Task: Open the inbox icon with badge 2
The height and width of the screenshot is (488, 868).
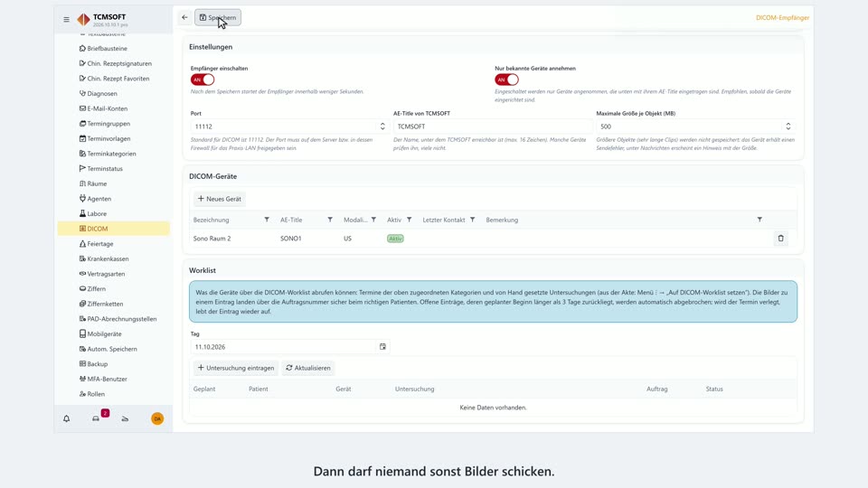Action: coord(97,418)
